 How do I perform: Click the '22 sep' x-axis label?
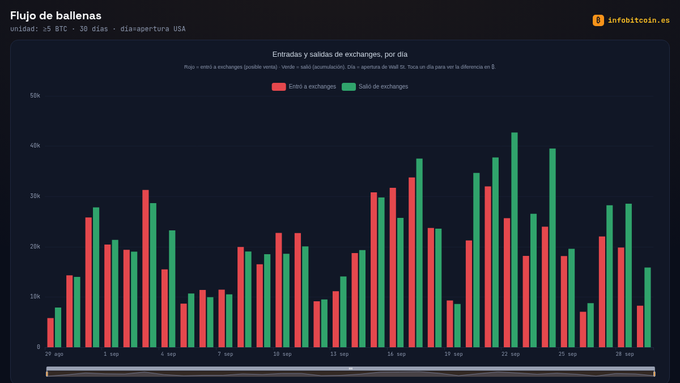(510, 354)
